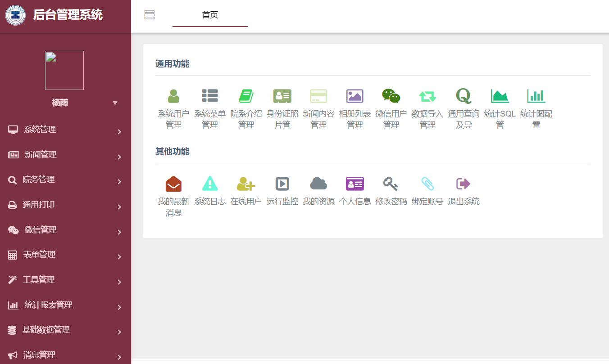Toggle the sidebar with hamburger button
The image size is (609, 364).
click(150, 15)
